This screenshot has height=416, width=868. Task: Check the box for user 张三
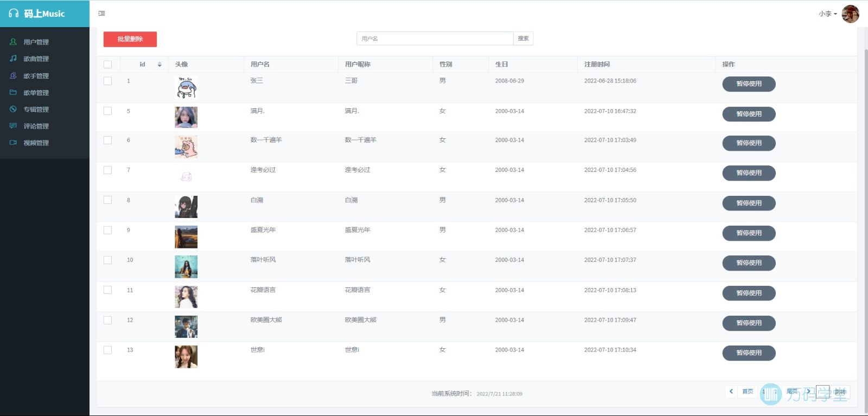[107, 81]
